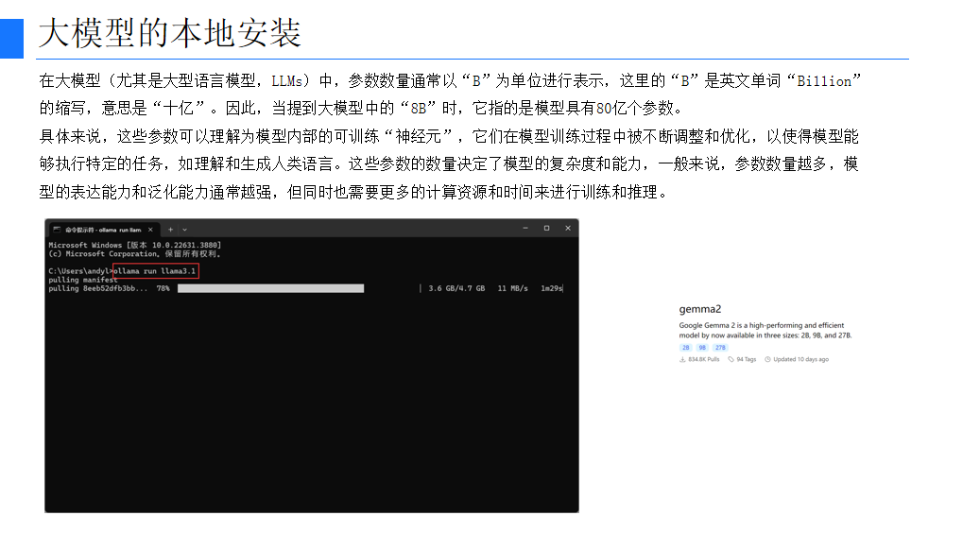
Task: Close the ollama run terminal tab
Action: 150,230
